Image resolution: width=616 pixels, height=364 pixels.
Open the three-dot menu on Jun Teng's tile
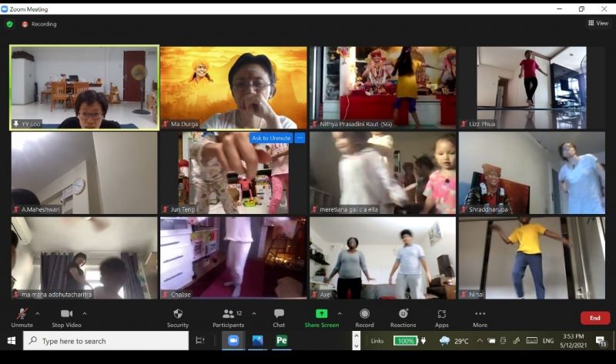pos(300,138)
